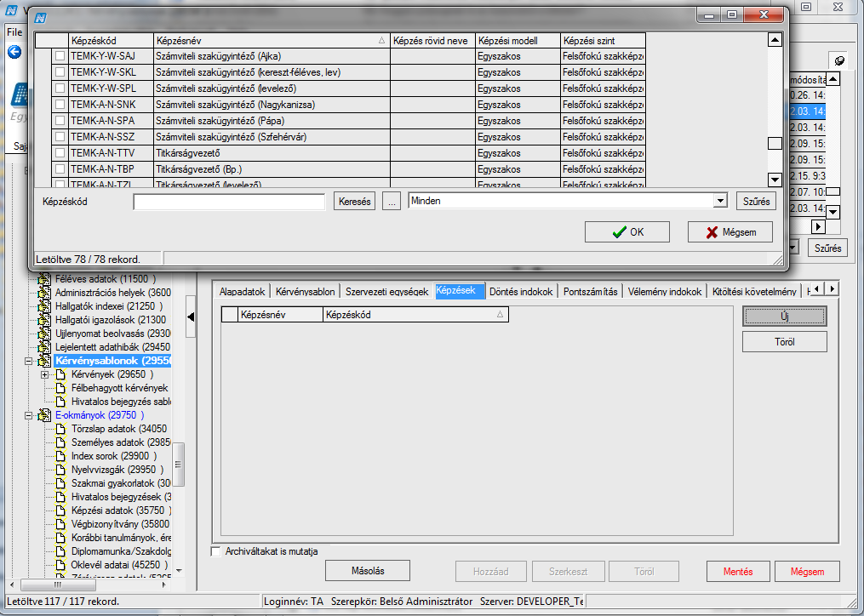This screenshot has height=616, width=864.
Task: Click document icon of Személyes adatok
Action: pyautogui.click(x=60, y=443)
